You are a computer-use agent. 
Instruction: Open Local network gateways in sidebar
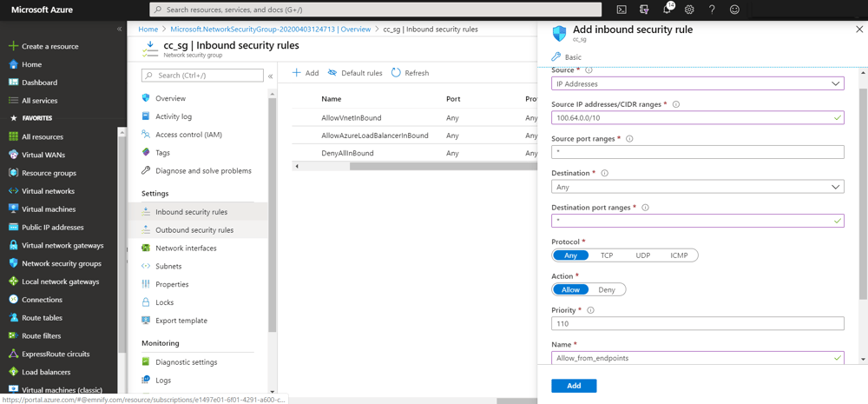61,281
